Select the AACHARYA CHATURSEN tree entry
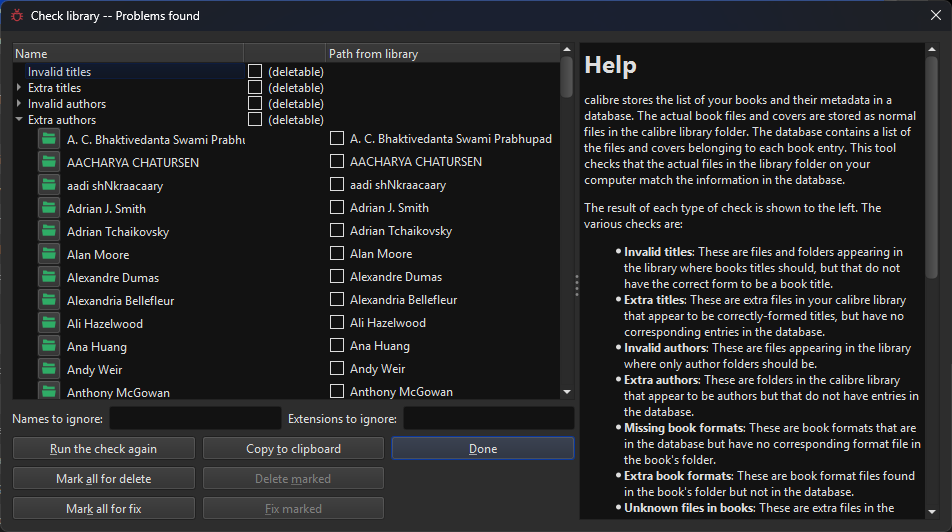This screenshot has height=532, width=952. 133,162
